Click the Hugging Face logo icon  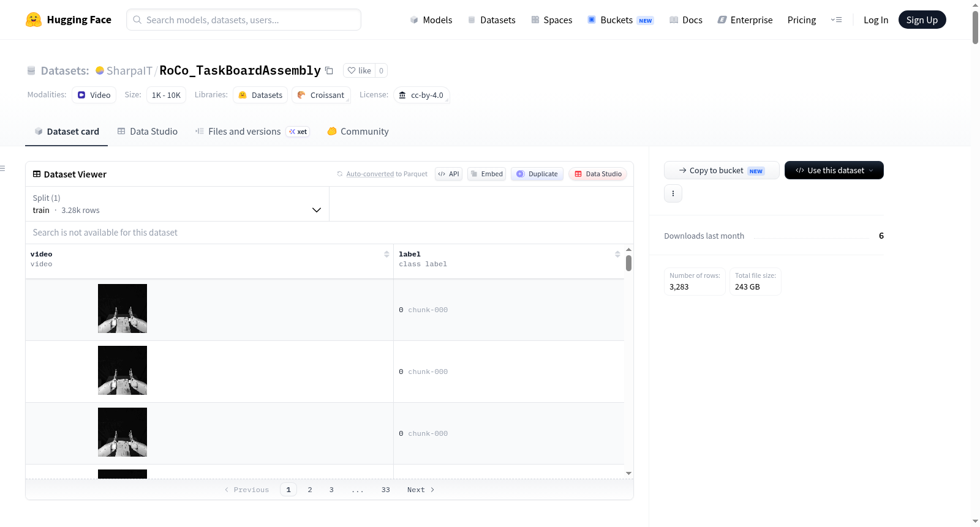coord(34,20)
